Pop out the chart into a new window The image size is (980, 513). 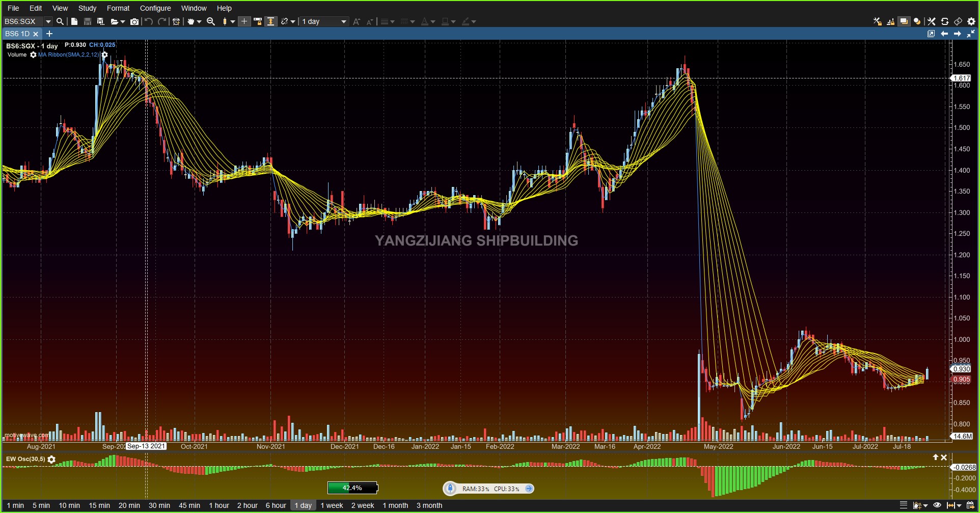931,34
